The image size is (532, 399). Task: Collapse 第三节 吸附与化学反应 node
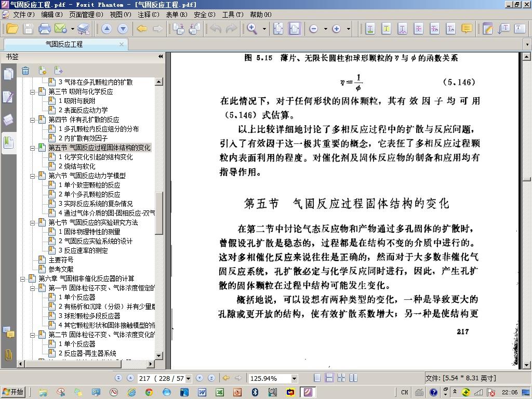point(32,91)
